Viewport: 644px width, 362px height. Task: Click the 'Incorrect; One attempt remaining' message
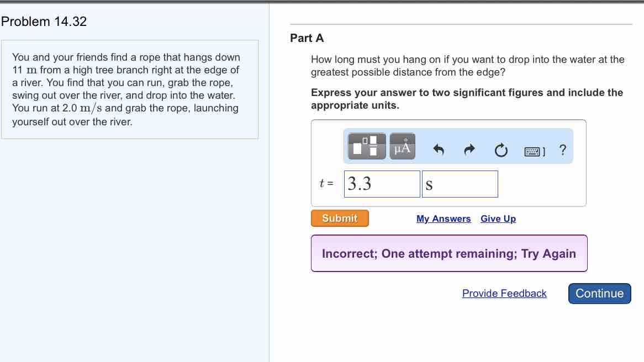449,253
